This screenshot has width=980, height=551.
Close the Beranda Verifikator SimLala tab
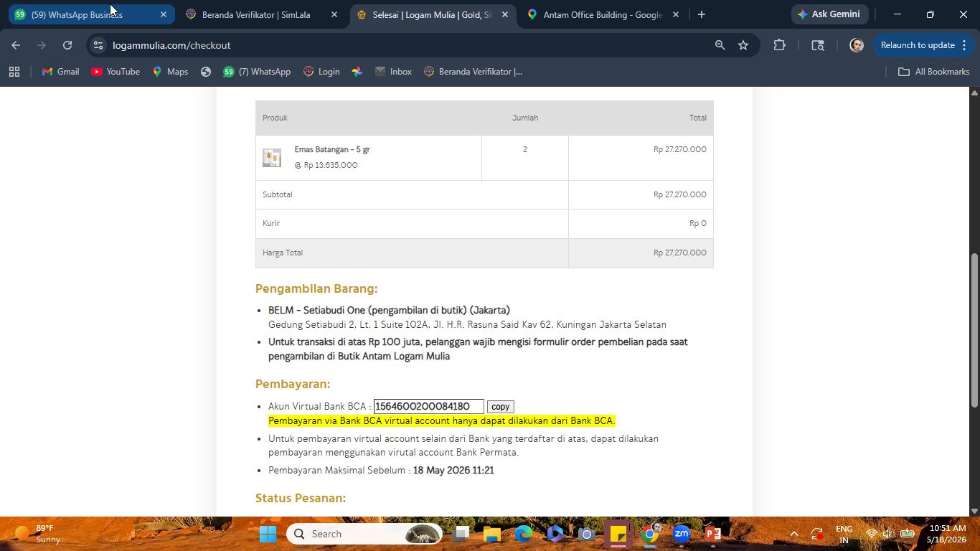tap(334, 14)
